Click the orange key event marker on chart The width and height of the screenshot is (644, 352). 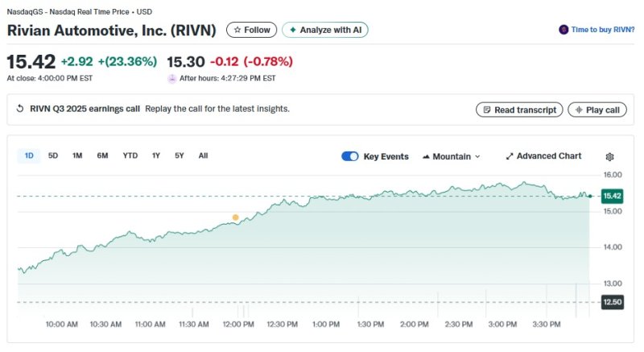coord(236,217)
